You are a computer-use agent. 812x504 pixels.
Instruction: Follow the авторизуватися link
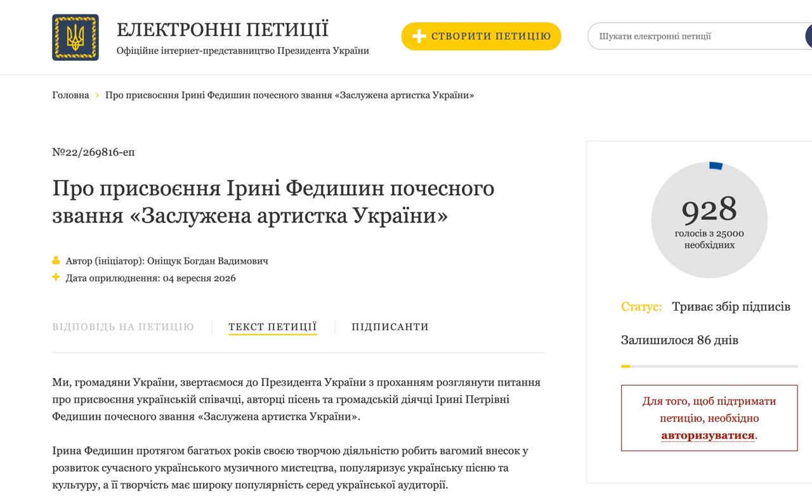[x=708, y=436]
